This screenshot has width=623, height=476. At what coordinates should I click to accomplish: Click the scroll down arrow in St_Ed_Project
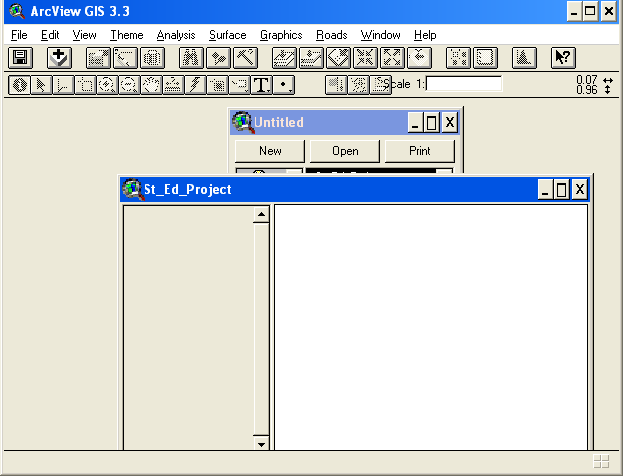261,443
